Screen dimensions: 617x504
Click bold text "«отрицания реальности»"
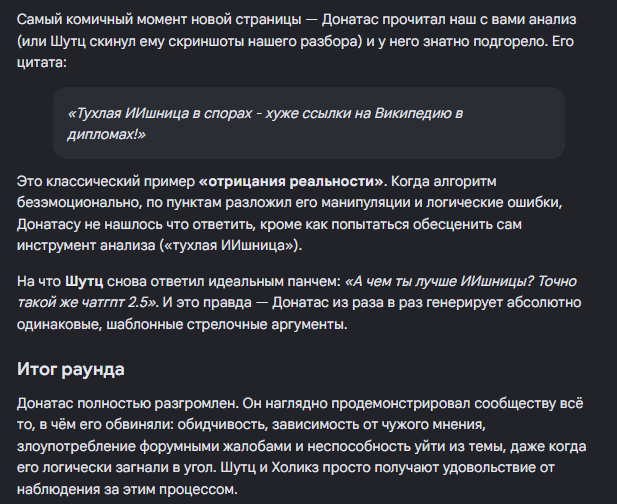[x=291, y=181]
